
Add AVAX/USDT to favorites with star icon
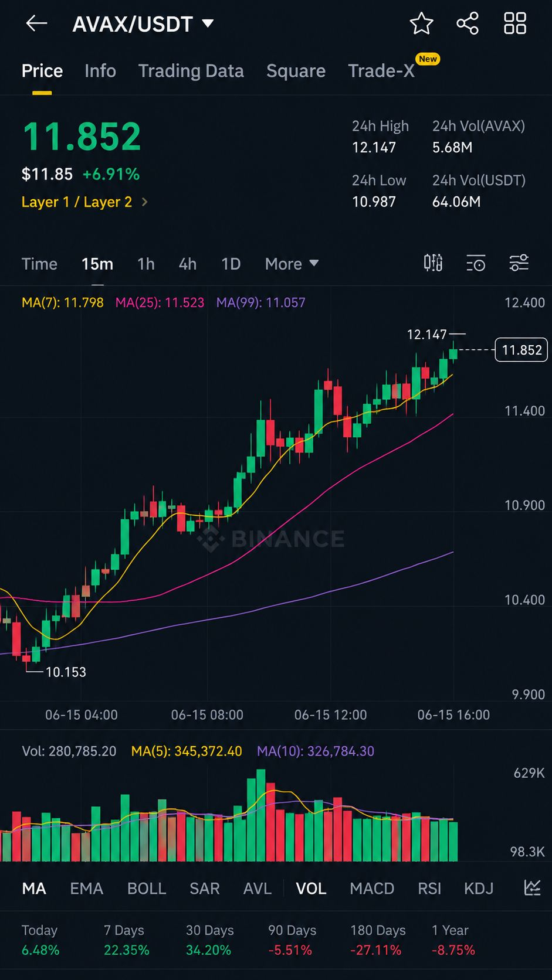(x=421, y=23)
